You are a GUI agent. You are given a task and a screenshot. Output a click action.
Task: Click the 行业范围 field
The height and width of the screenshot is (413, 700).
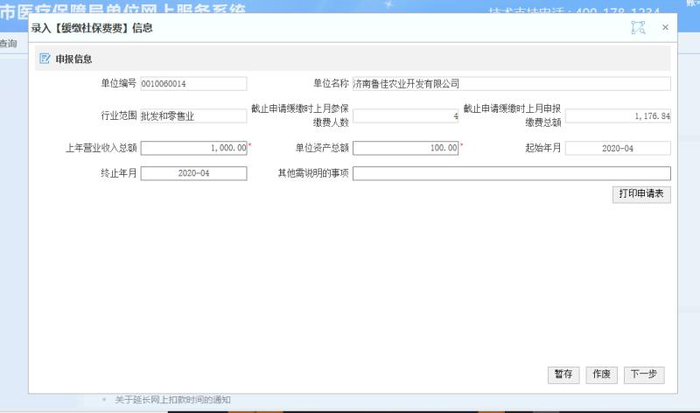(194, 116)
